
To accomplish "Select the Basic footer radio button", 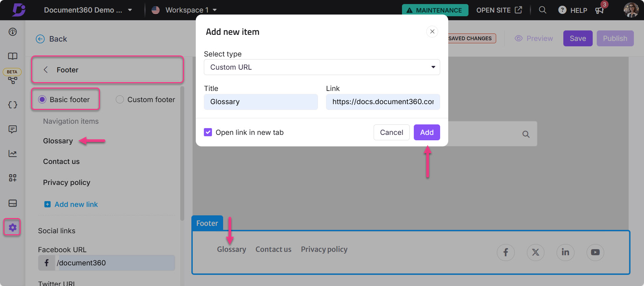I will coord(42,99).
